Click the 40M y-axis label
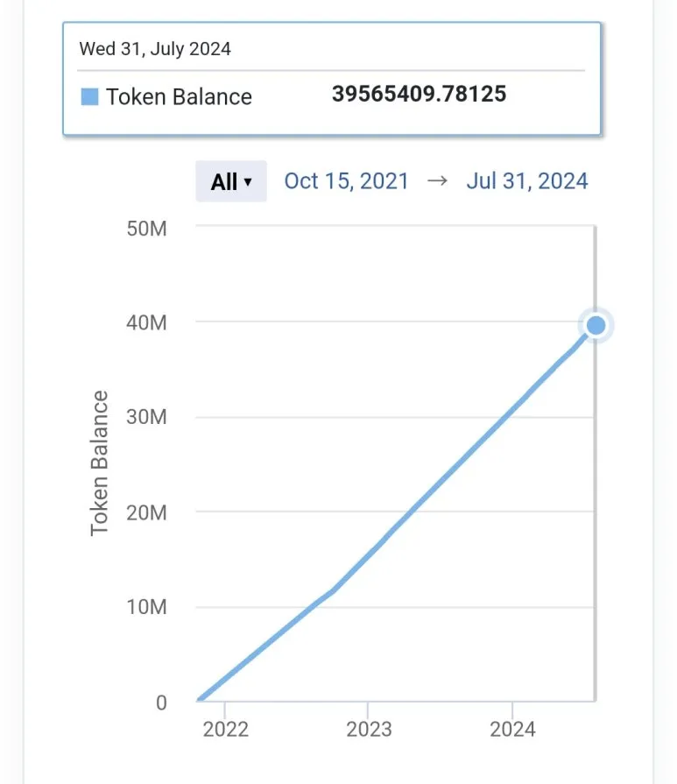Screen dimensions: 677x784 pyautogui.click(x=146, y=323)
